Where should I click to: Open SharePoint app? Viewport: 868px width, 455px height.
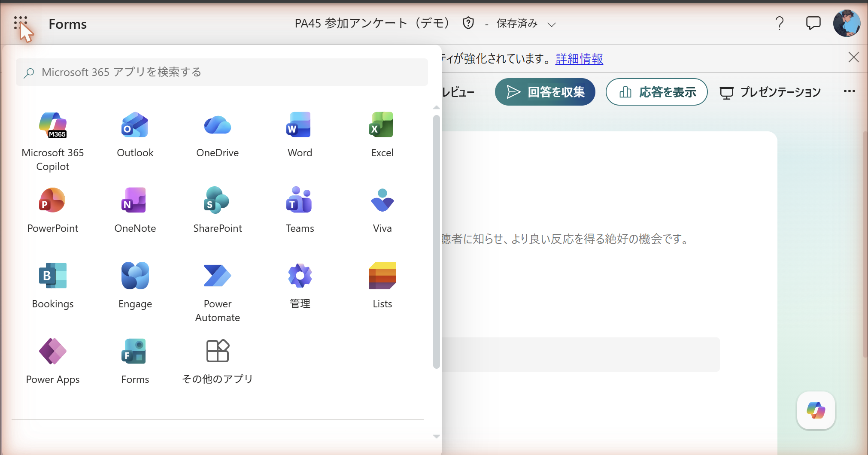pos(218,210)
